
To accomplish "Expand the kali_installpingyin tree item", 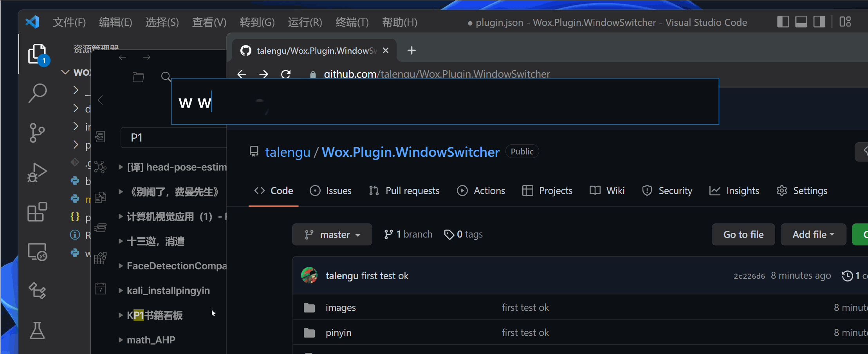I will click(x=121, y=290).
